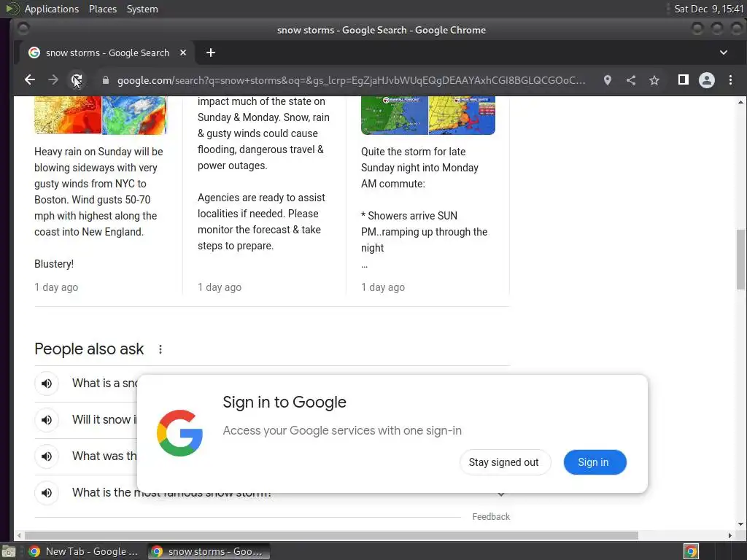Open a new tab
Screen dimensions: 747x560
(211, 52)
